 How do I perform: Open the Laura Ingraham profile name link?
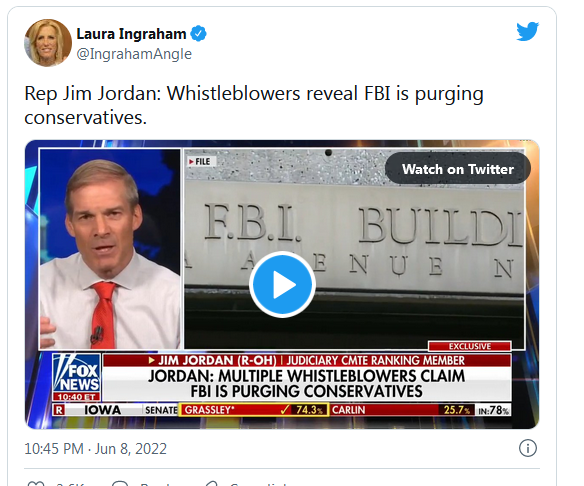pos(131,34)
